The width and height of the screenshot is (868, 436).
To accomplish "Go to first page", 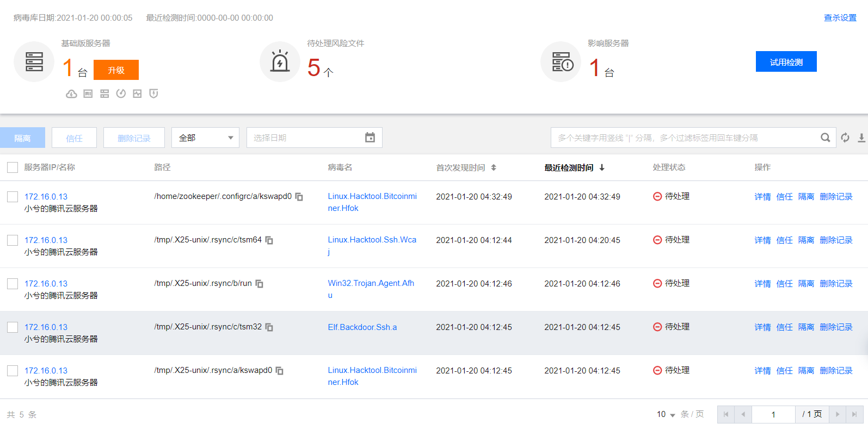I will 726,414.
